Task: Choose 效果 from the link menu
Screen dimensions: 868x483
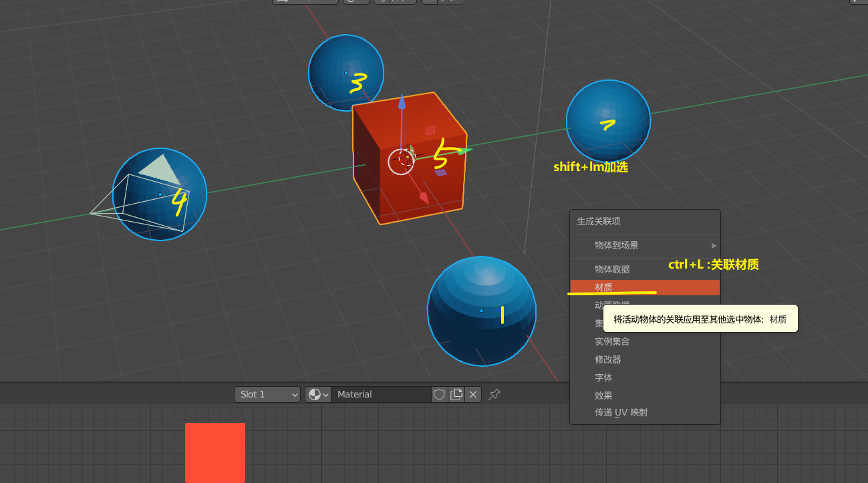Action: pyautogui.click(x=645, y=395)
